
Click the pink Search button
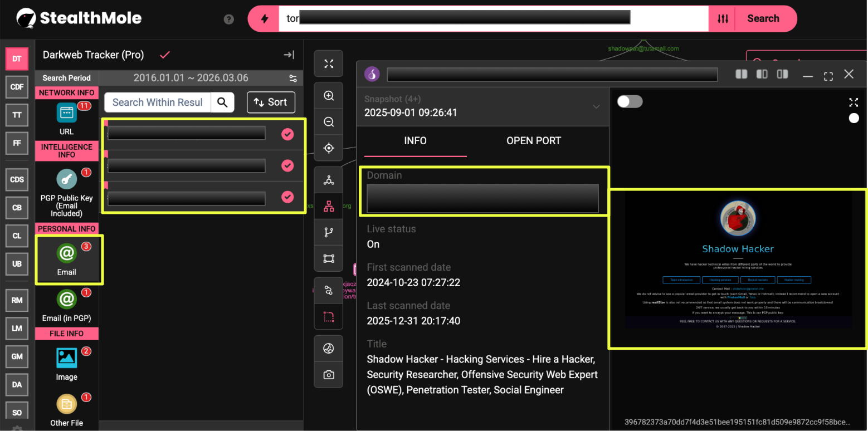point(763,19)
